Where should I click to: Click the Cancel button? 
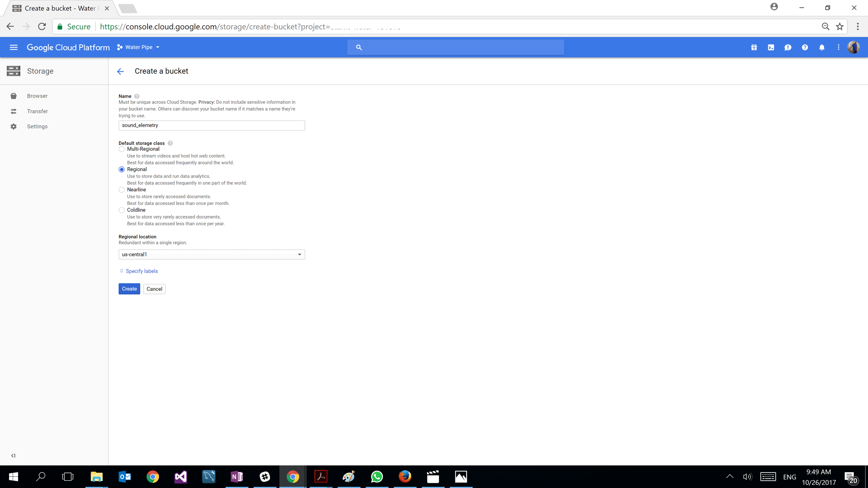(x=154, y=289)
